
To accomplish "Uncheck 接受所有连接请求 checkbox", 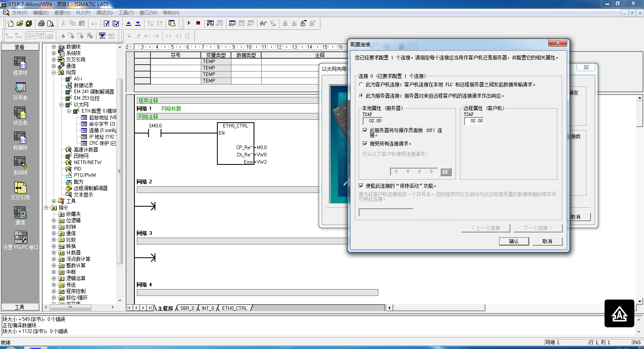I will [365, 144].
